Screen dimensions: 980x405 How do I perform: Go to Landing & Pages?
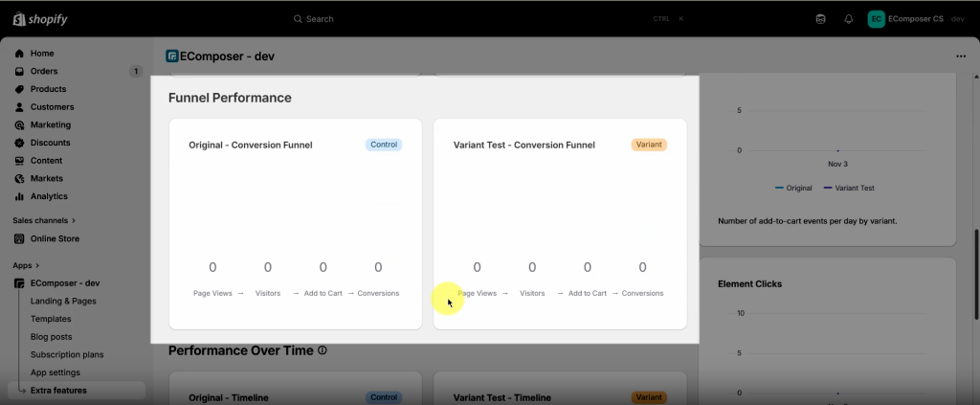point(63,301)
